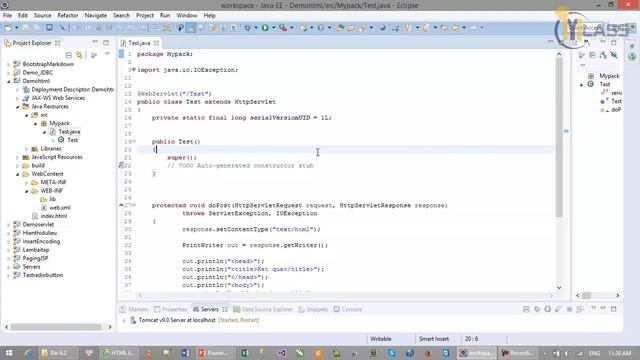Click the Publish to server icon in Servers view
The width and height of the screenshot is (640, 360).
pos(580,309)
